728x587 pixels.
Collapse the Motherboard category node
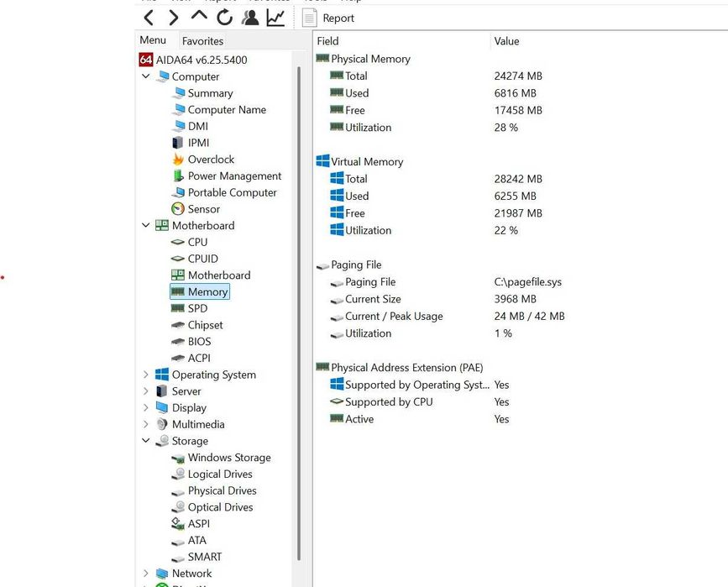146,225
